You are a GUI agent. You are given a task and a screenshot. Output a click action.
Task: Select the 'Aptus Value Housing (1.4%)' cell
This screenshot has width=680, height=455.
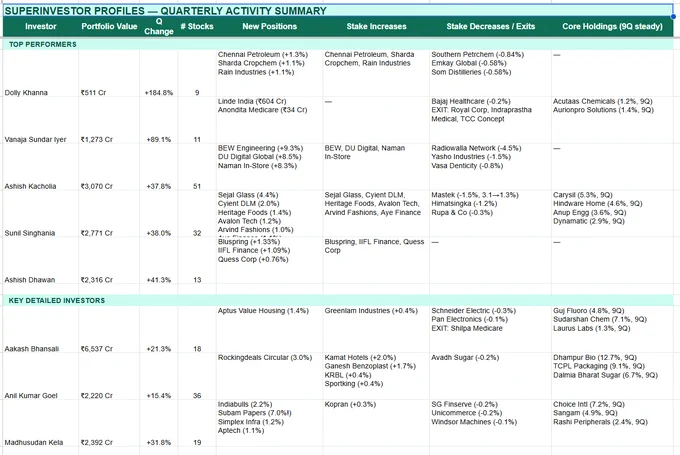point(269,329)
